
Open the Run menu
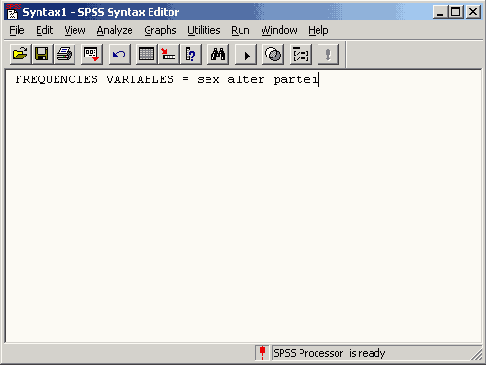(x=240, y=30)
